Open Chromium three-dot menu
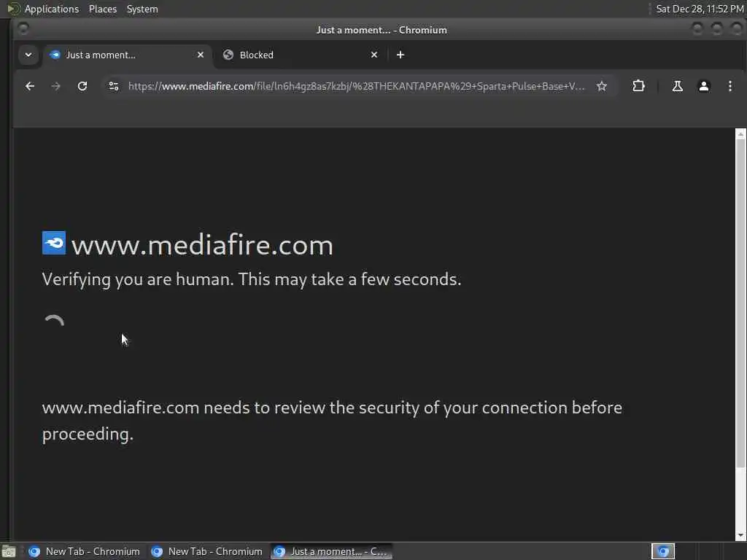Image resolution: width=747 pixels, height=560 pixels. (729, 86)
